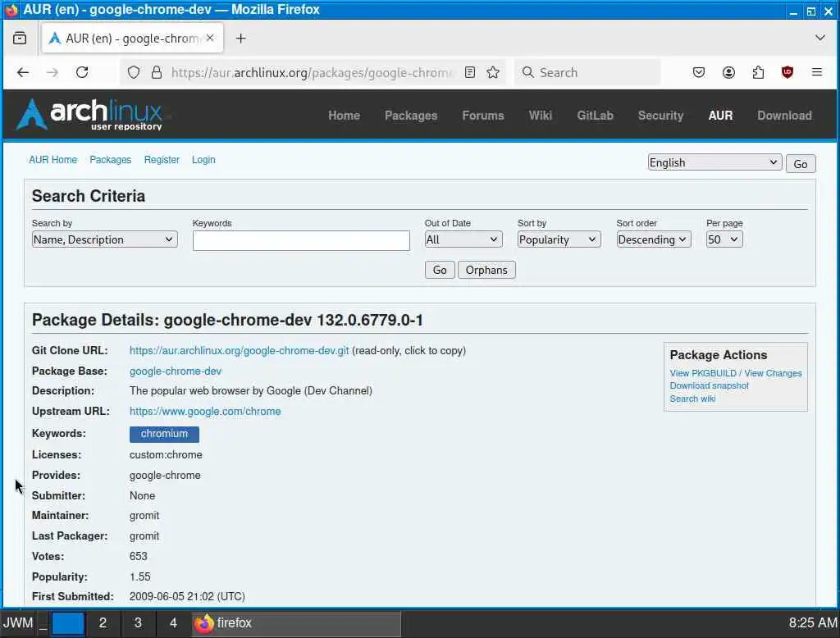Click the first Maintainer value 'gromit'
The height and width of the screenshot is (638, 840).
pyautogui.click(x=144, y=515)
